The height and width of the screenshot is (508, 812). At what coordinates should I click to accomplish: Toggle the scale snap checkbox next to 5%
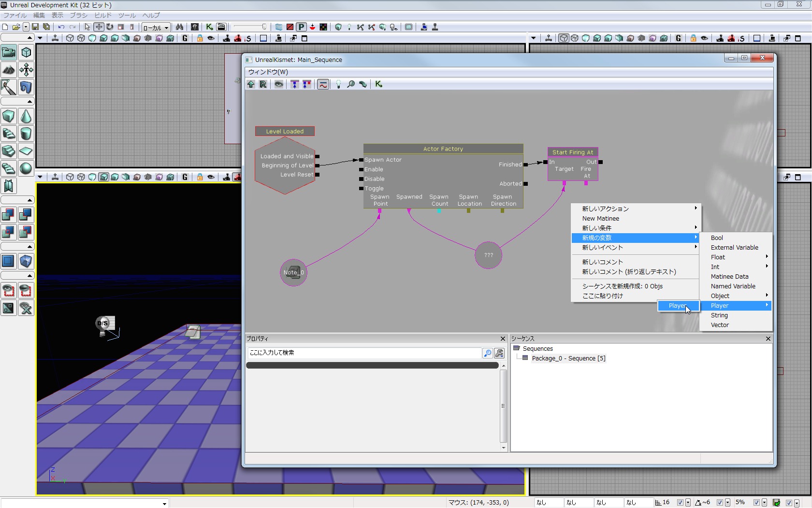[x=756, y=503]
